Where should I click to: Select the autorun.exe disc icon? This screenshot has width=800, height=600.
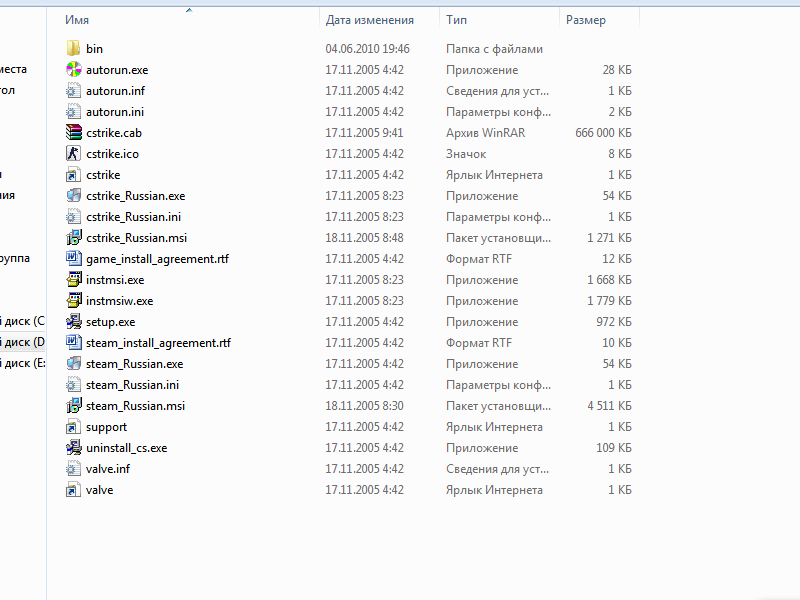pyautogui.click(x=73, y=69)
